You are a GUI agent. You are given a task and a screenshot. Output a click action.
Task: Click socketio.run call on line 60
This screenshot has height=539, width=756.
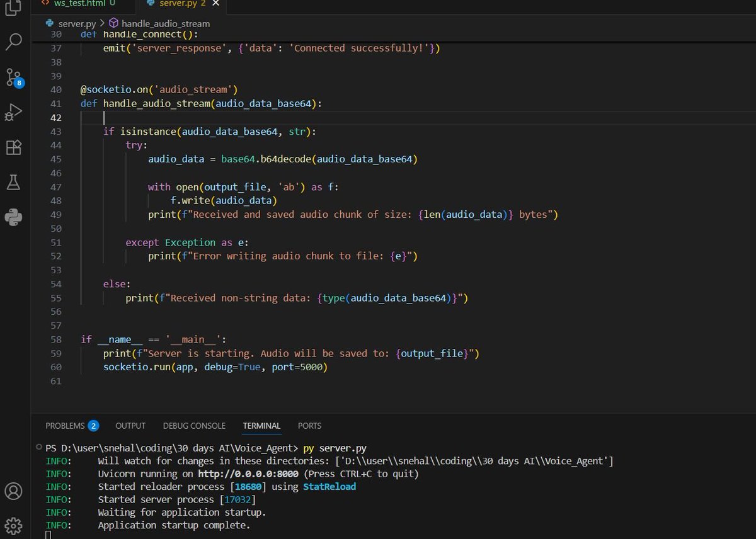click(215, 367)
